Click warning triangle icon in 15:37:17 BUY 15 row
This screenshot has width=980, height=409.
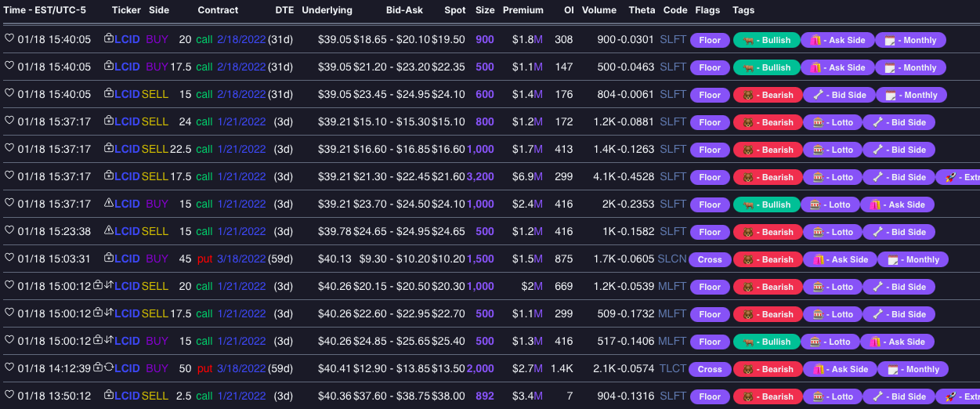[109, 203]
